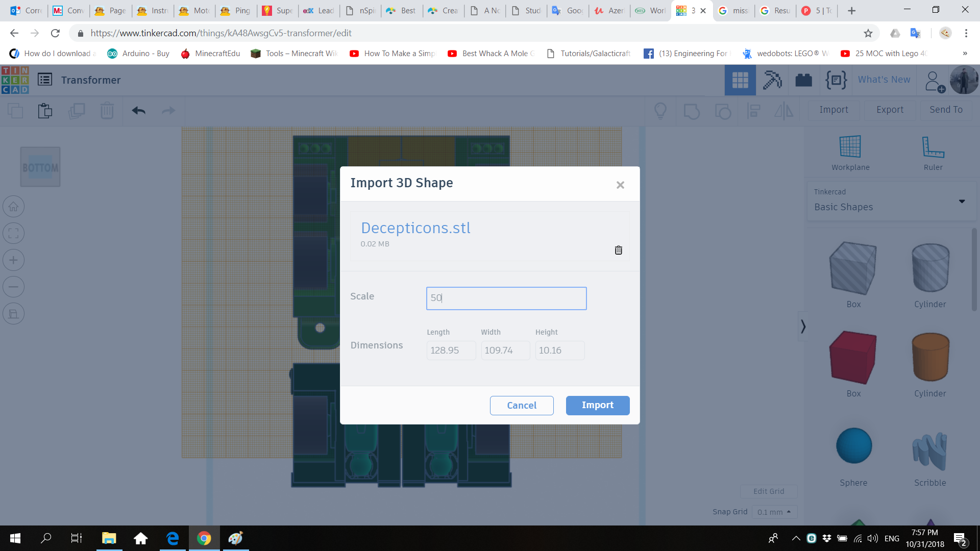
Task: Select the Workplane tool
Action: [x=850, y=153]
